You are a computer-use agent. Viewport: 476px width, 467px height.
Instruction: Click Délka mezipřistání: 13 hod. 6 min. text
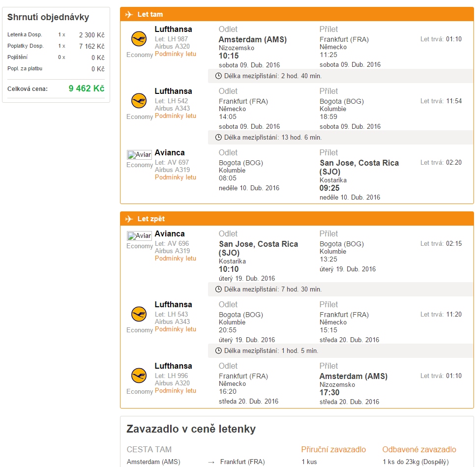pyautogui.click(x=273, y=138)
